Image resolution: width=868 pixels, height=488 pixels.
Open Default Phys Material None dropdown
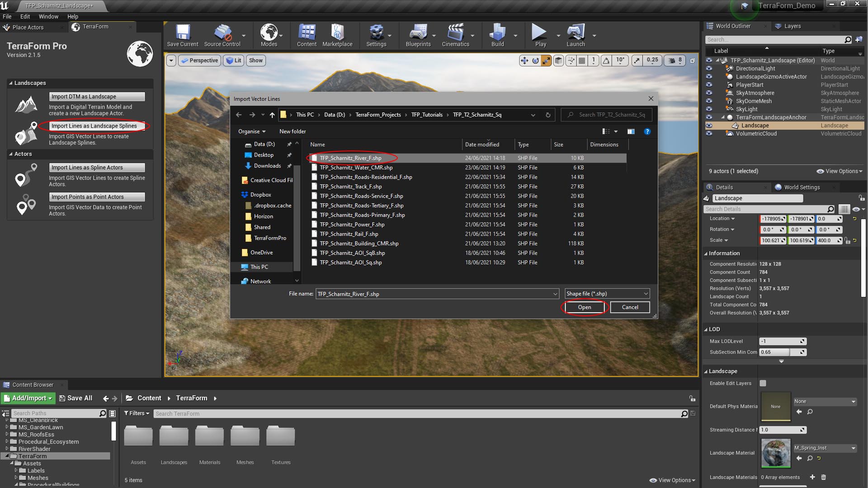click(x=825, y=401)
